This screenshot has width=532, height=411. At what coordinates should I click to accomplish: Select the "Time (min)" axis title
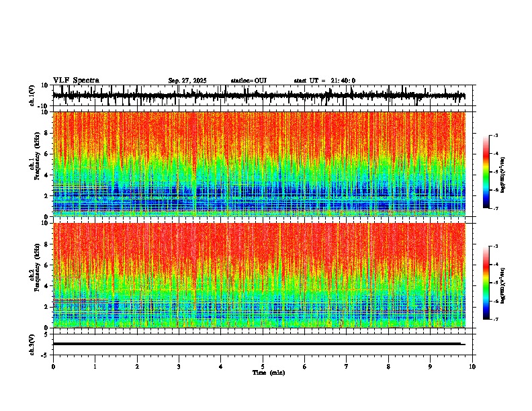pos(269,373)
